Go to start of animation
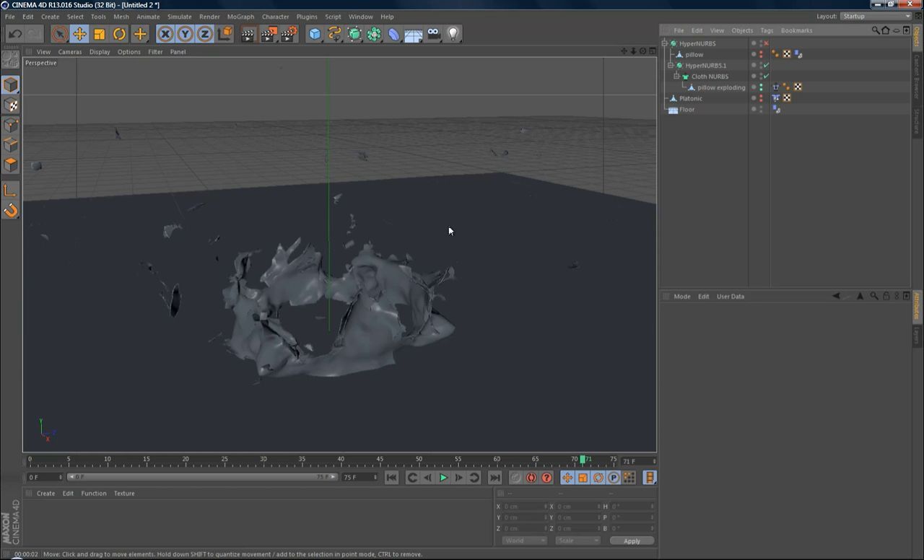The image size is (924, 560). coord(391,478)
